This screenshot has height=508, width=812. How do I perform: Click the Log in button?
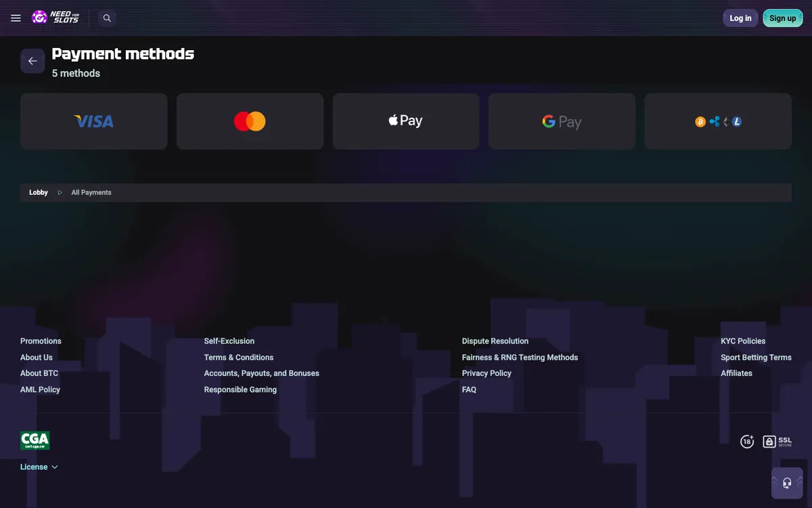coord(740,18)
